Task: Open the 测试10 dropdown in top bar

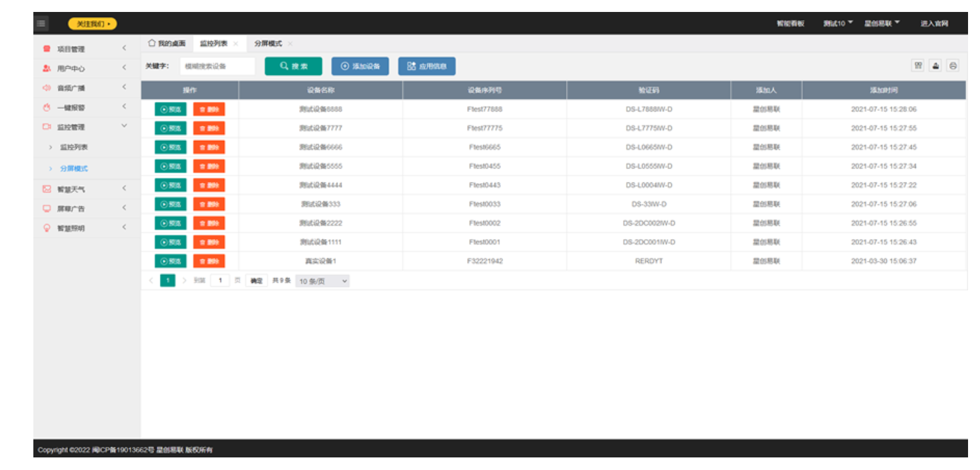Action: point(838,24)
